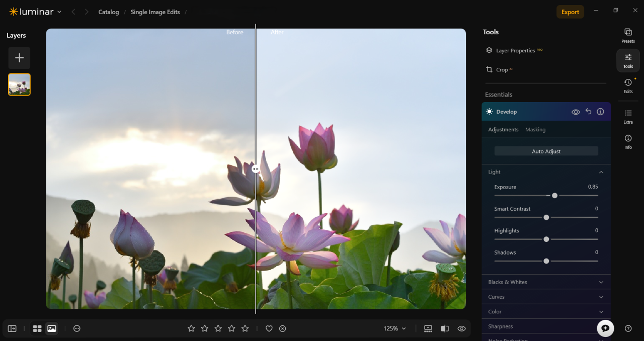Click the Shadows slider handle
This screenshot has width=644, height=341.
[546, 261]
